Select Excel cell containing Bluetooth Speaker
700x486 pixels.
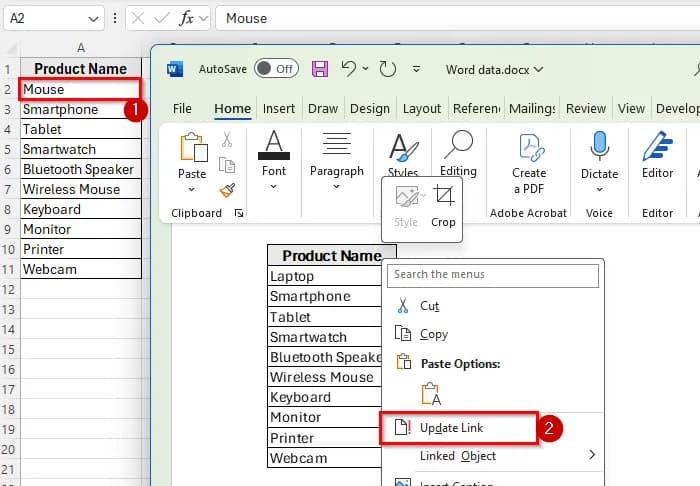click(81, 169)
